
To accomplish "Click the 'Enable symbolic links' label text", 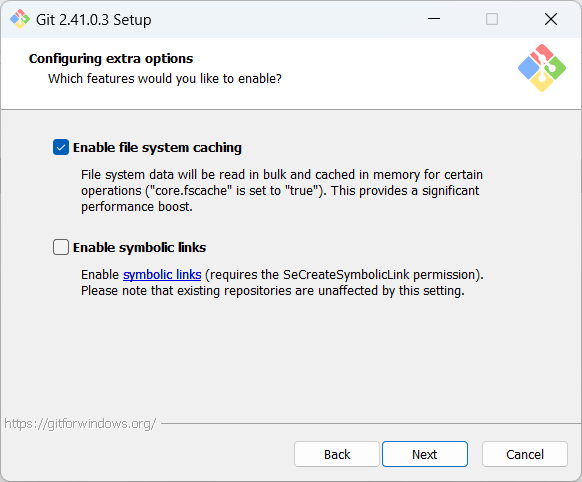I will click(x=140, y=247).
